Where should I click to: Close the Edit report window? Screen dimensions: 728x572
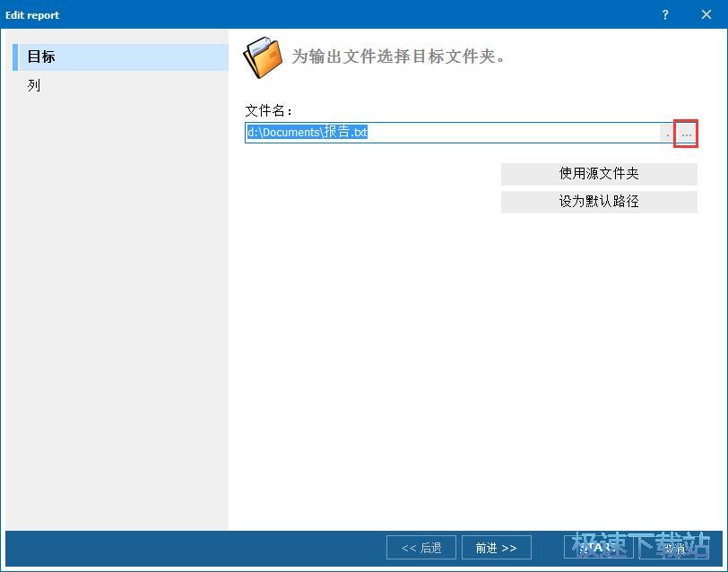pos(707,14)
